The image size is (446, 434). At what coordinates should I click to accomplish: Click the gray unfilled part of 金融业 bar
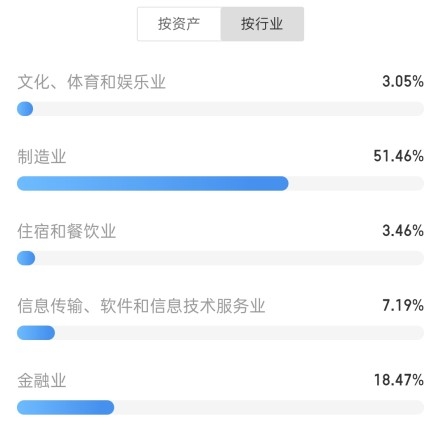[269, 407]
